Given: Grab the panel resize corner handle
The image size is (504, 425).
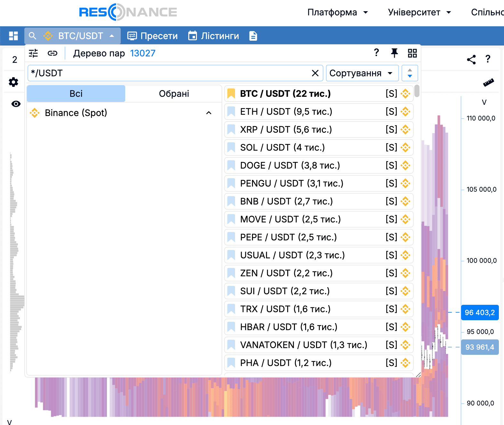Looking at the screenshot, I should pos(418,375).
